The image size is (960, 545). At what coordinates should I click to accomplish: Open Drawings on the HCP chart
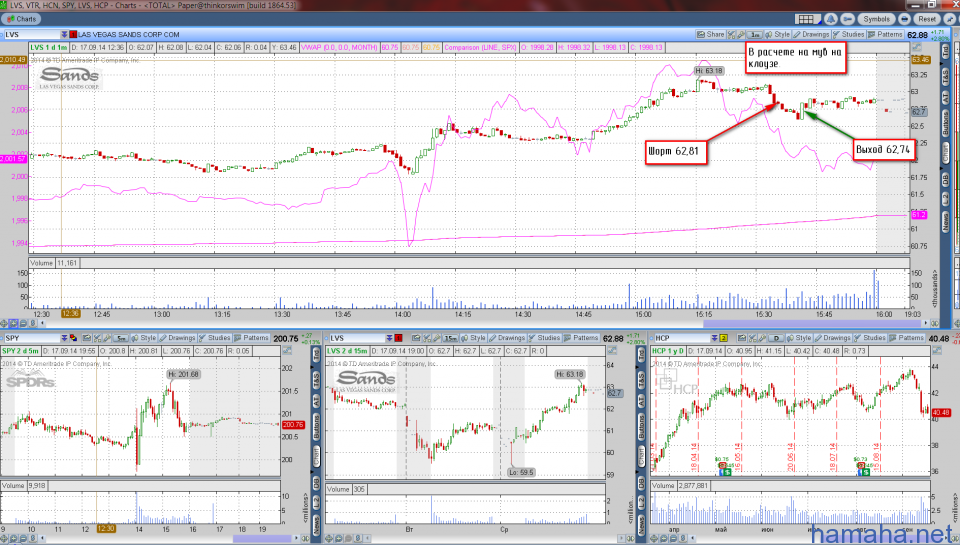[x=833, y=338]
